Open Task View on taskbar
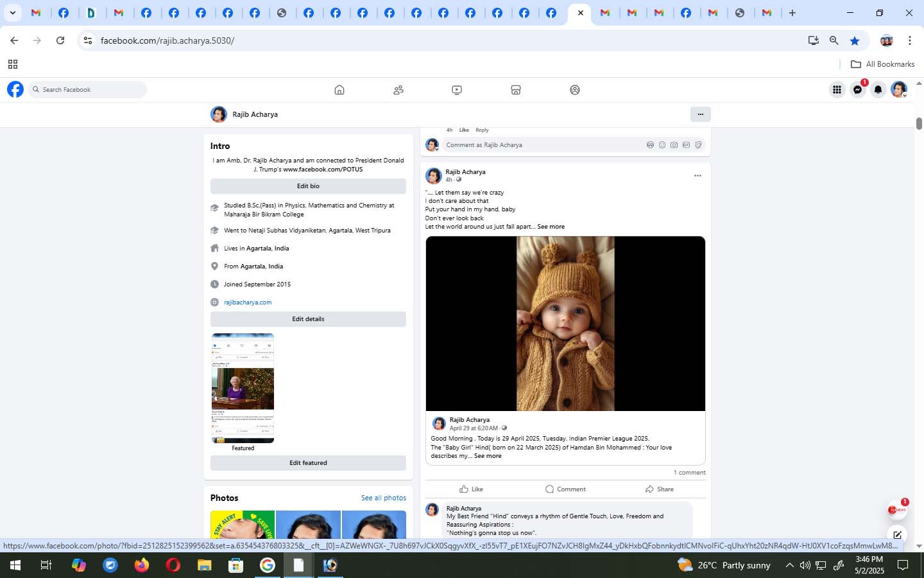 coord(46,565)
